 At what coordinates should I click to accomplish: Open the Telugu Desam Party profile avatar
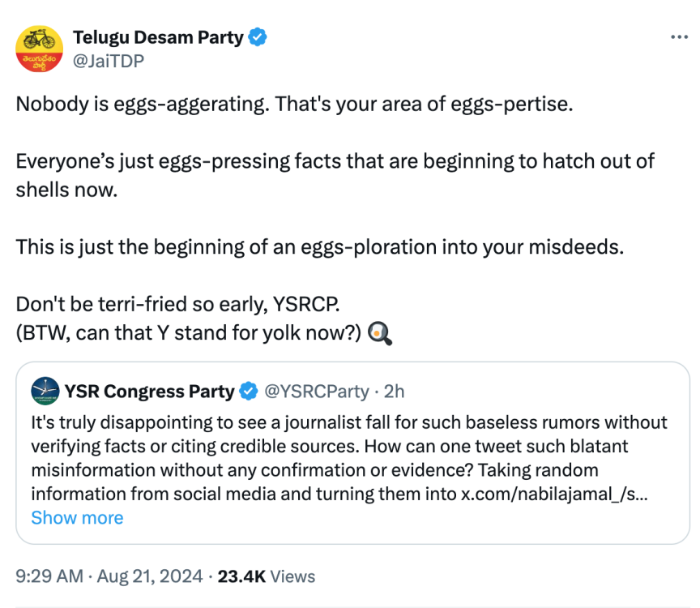coord(39,49)
